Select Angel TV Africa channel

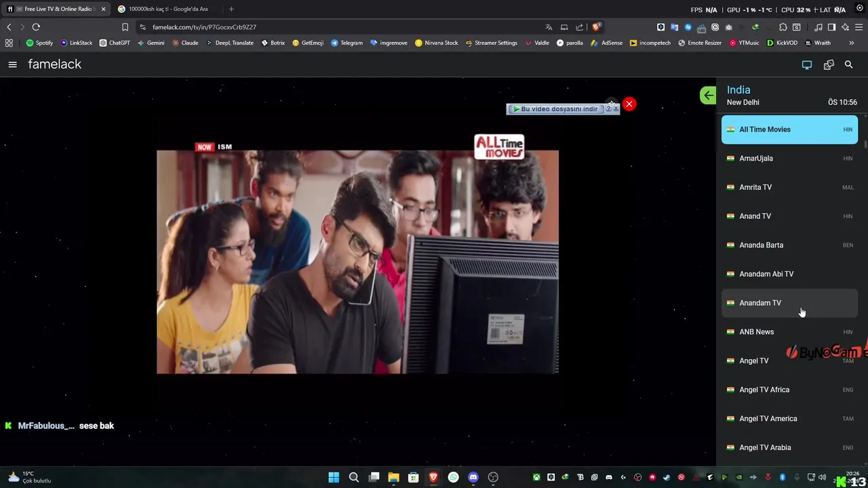(x=789, y=390)
